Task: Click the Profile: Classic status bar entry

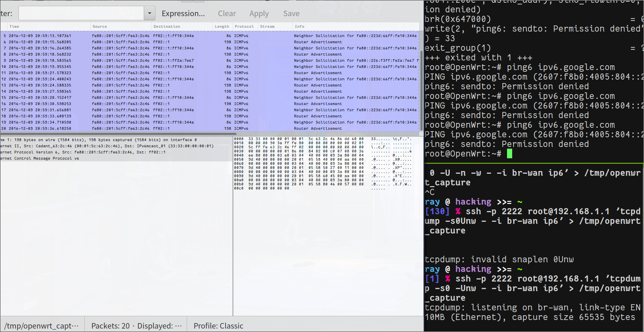Action: click(218, 326)
